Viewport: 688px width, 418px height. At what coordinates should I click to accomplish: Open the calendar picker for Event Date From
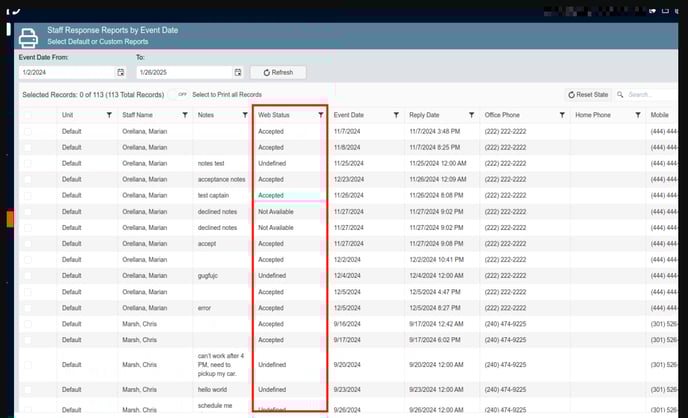tap(121, 73)
